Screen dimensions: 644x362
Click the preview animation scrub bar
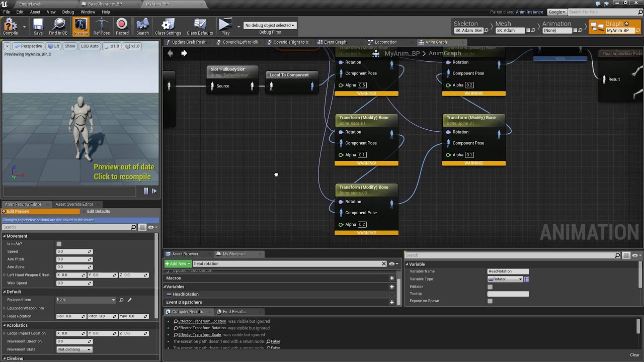click(69, 191)
